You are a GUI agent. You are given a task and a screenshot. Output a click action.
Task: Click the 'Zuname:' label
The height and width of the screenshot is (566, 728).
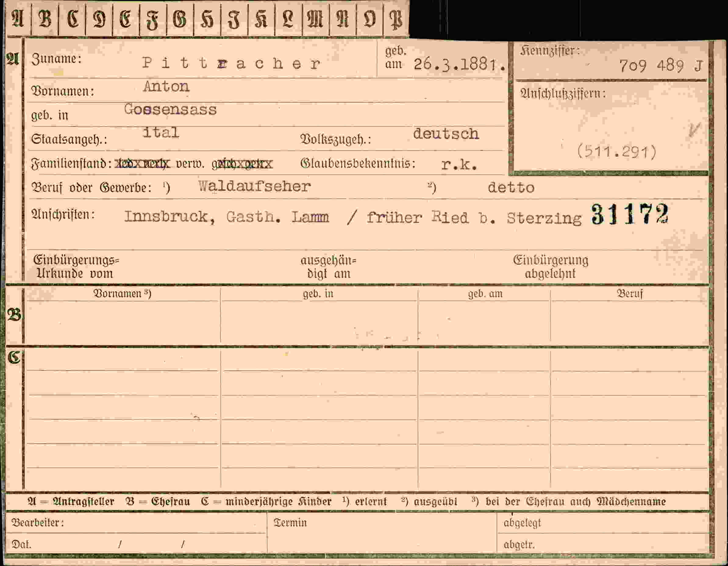(57, 59)
